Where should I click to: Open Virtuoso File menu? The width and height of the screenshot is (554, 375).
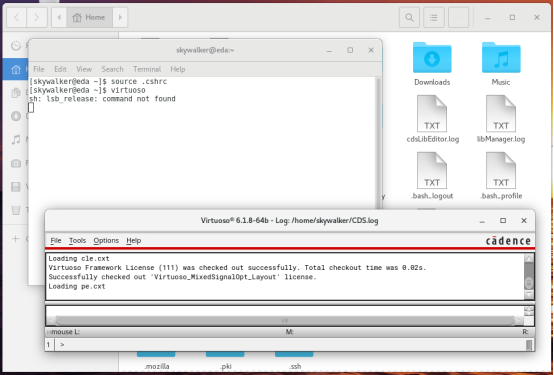click(56, 240)
